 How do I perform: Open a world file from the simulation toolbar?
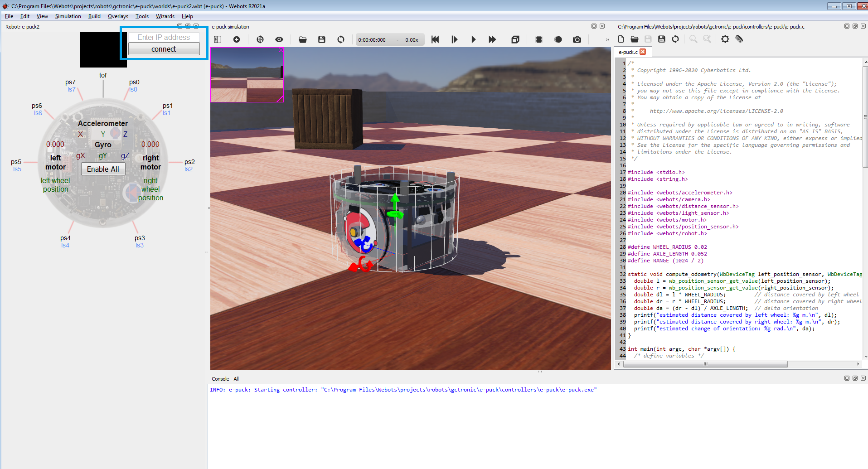303,40
